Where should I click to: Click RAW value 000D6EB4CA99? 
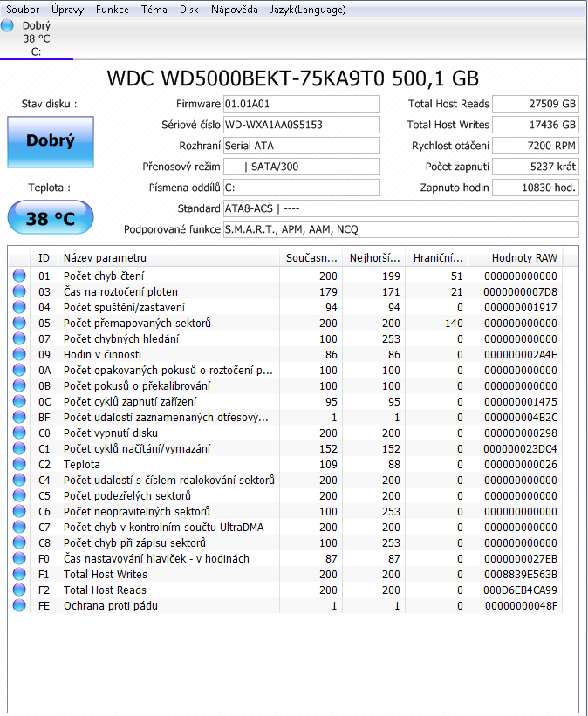[x=520, y=590]
